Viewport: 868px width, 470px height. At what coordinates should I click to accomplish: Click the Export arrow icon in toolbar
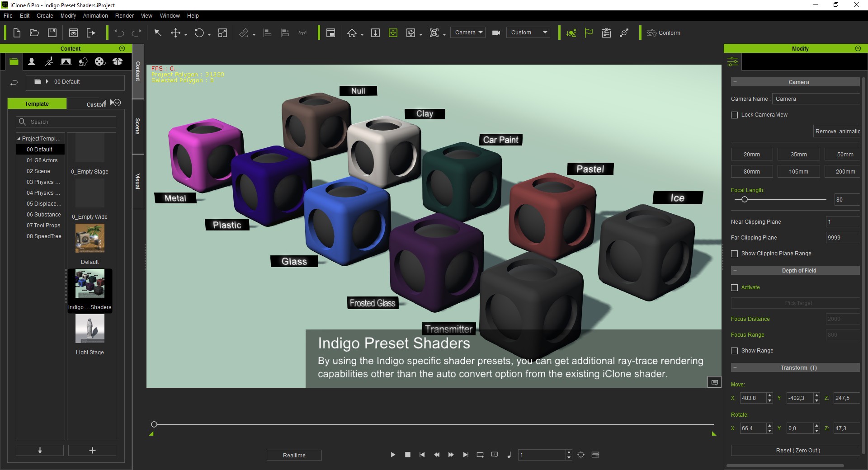(x=91, y=33)
